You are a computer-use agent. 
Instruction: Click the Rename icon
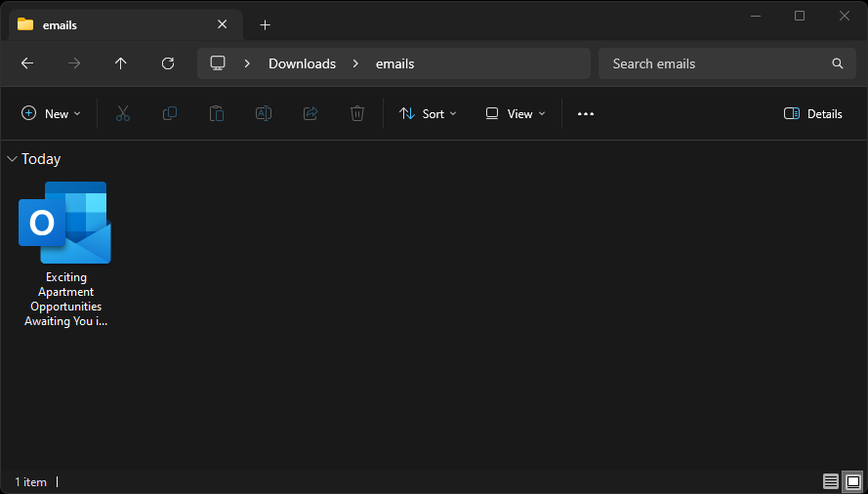(264, 113)
